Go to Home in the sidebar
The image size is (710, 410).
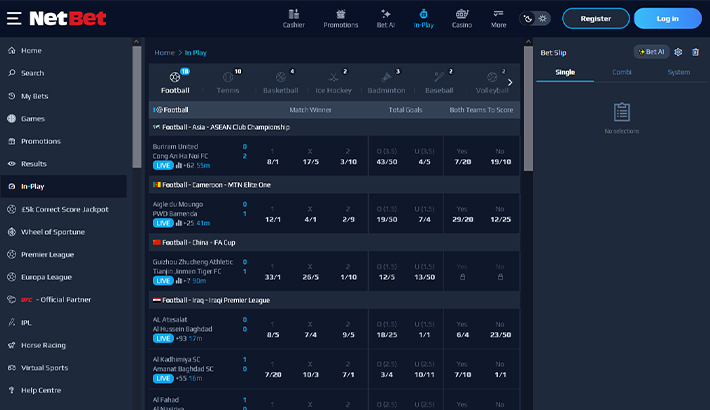point(64,50)
